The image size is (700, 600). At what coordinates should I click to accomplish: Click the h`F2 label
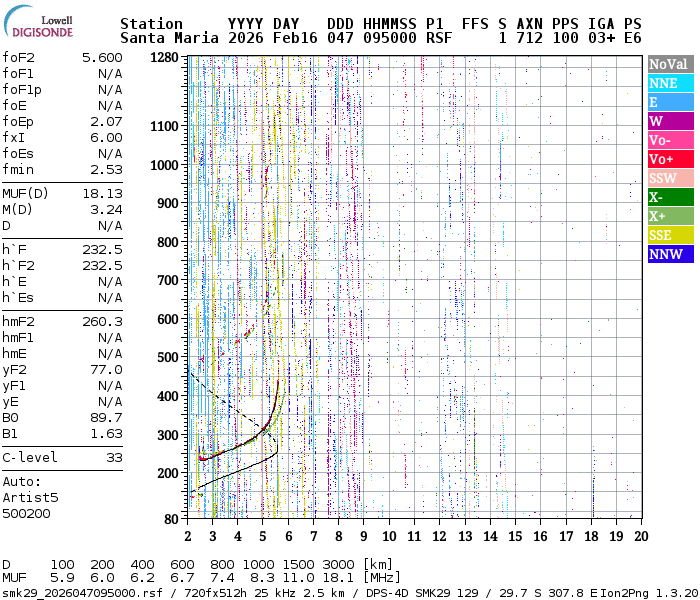[18, 266]
